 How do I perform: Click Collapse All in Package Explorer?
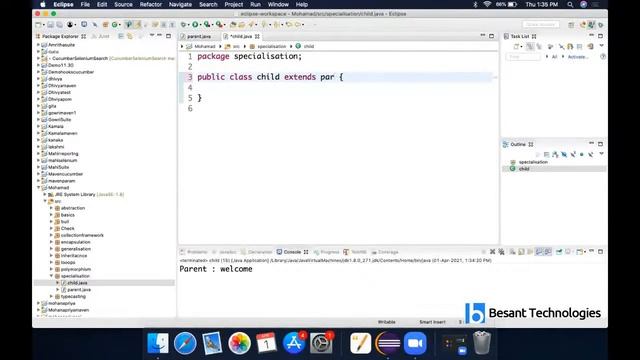[121, 36]
